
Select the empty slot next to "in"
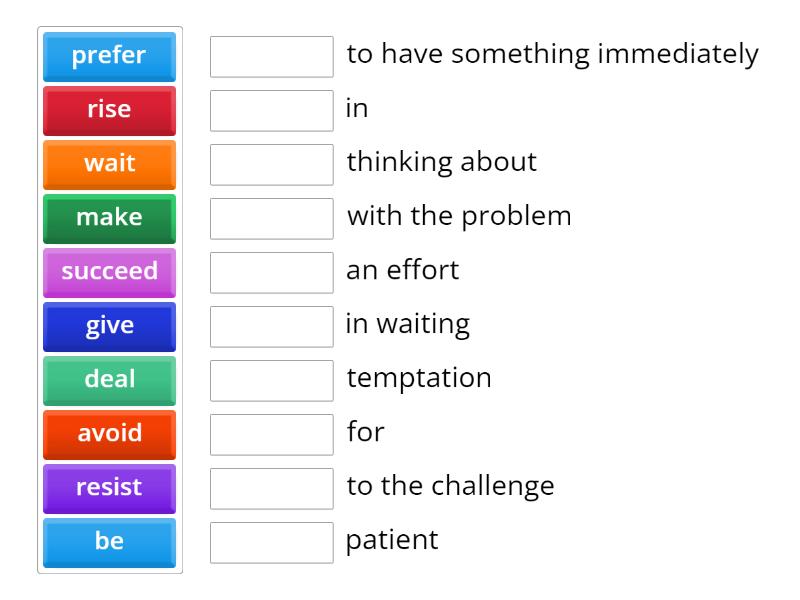271,111
